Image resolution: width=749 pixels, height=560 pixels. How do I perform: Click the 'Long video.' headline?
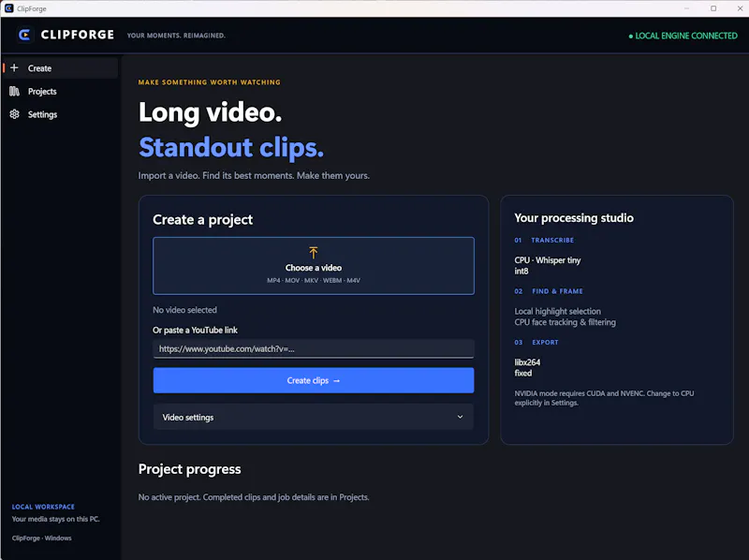(210, 112)
